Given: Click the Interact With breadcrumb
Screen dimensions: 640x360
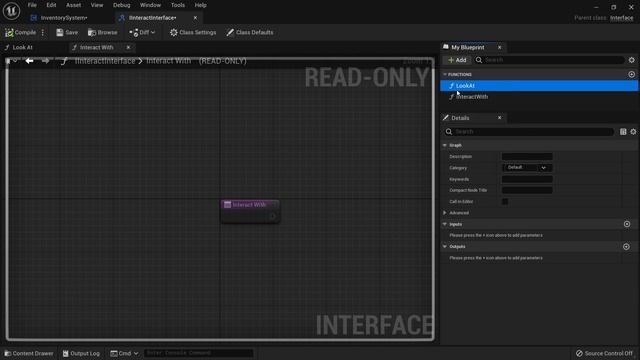Looking at the screenshot, I should [168, 61].
